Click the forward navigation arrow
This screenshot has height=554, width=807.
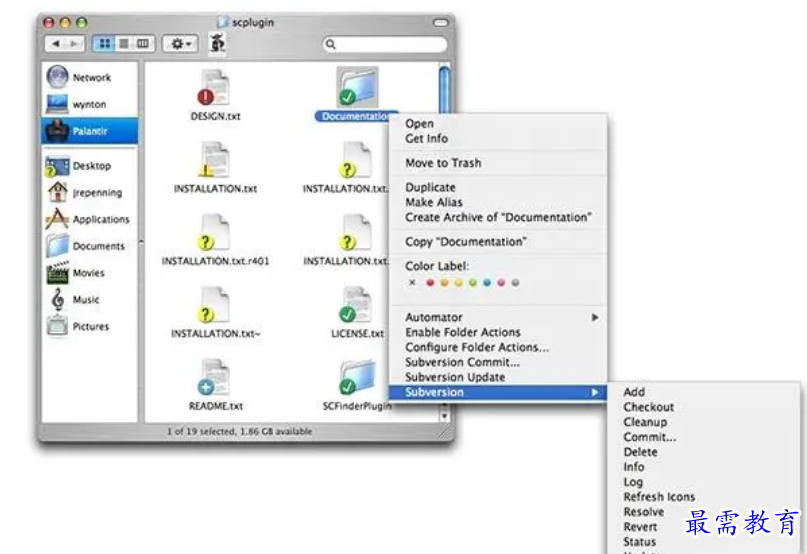point(74,44)
